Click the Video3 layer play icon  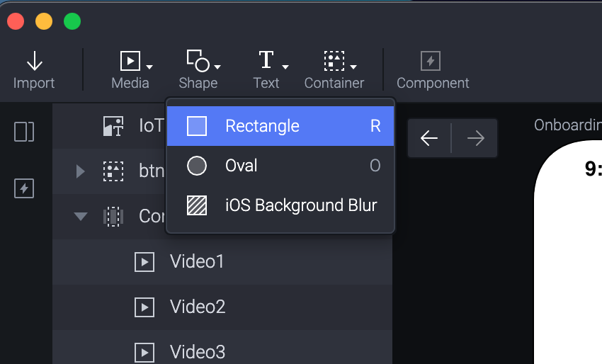point(144,351)
